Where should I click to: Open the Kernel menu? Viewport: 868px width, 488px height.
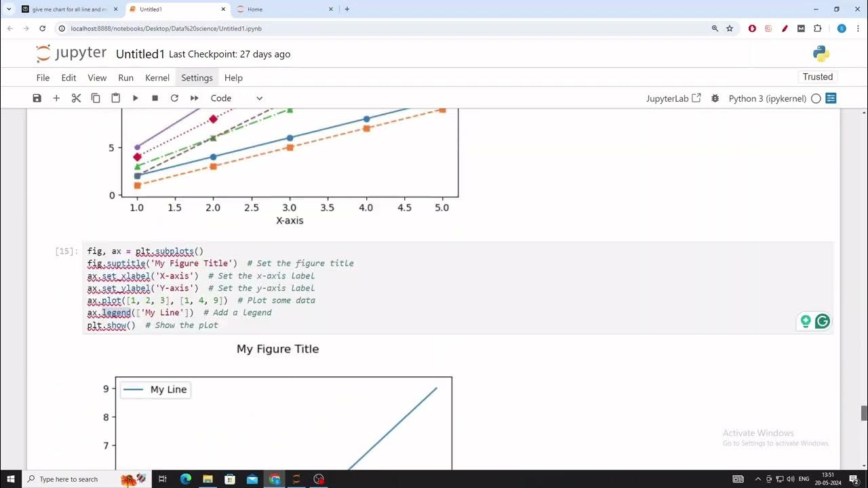[x=157, y=78]
